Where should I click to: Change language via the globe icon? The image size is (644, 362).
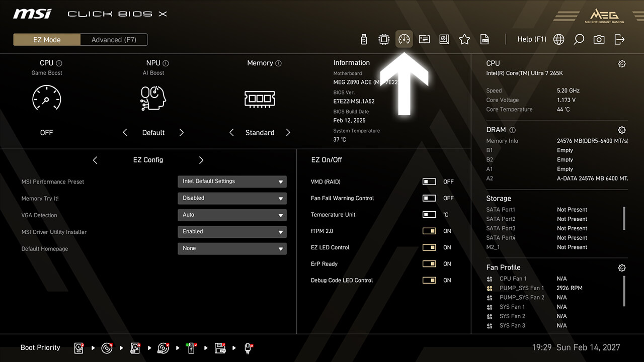click(x=559, y=39)
